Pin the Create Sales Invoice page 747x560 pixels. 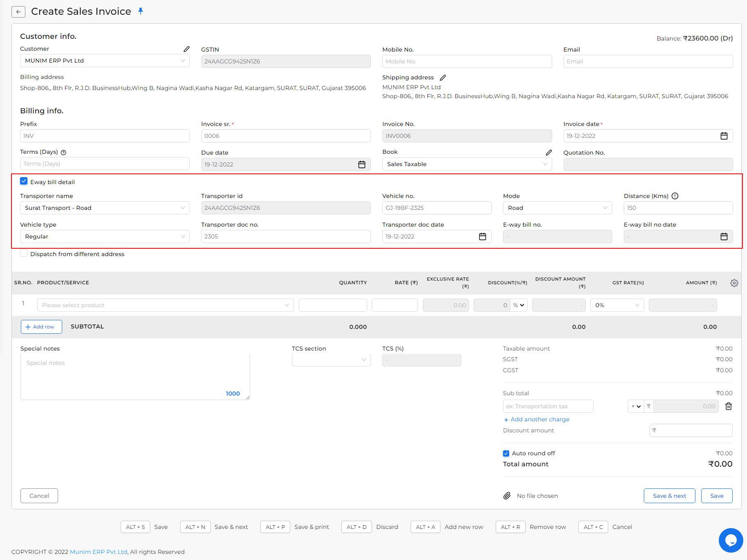click(x=140, y=11)
